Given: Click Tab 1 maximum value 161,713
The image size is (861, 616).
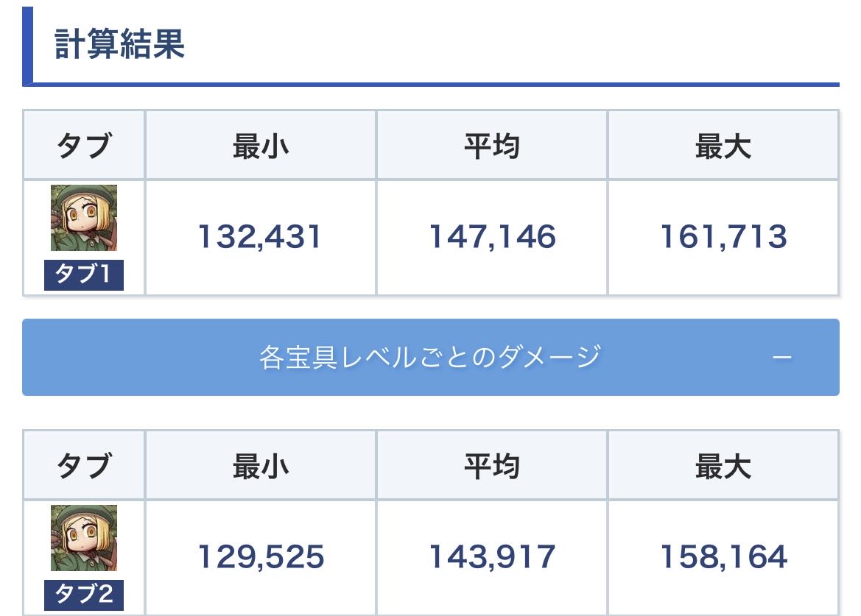Looking at the screenshot, I should [724, 237].
